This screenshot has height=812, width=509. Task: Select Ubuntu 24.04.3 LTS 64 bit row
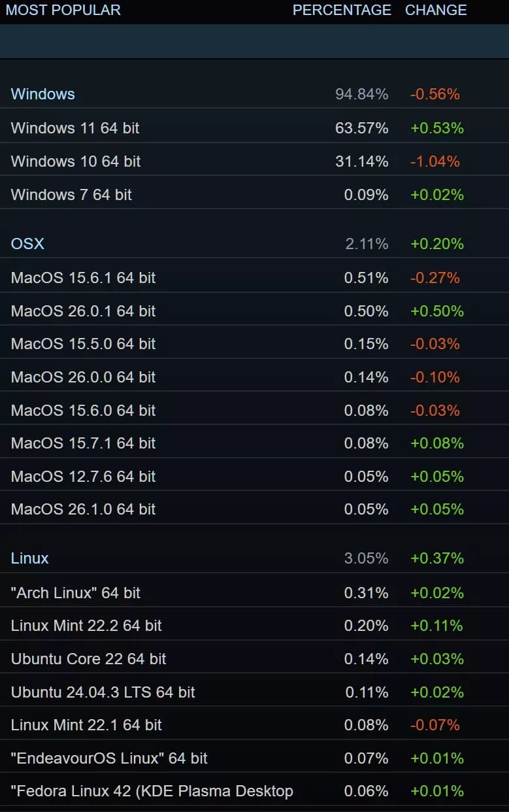103,692
